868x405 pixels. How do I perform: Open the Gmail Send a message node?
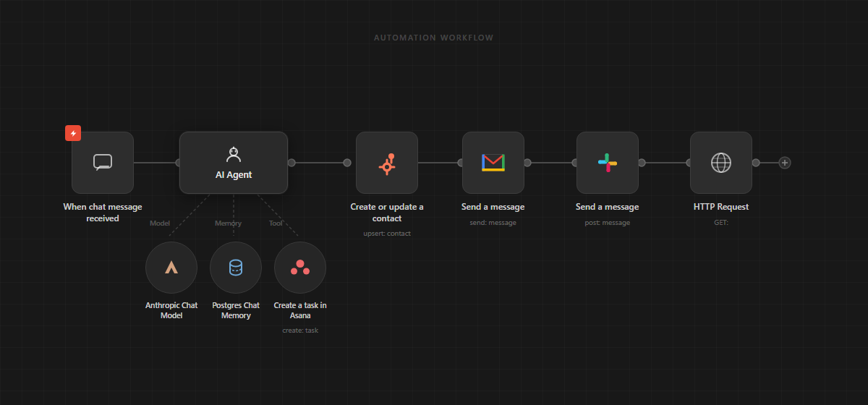[x=493, y=163]
